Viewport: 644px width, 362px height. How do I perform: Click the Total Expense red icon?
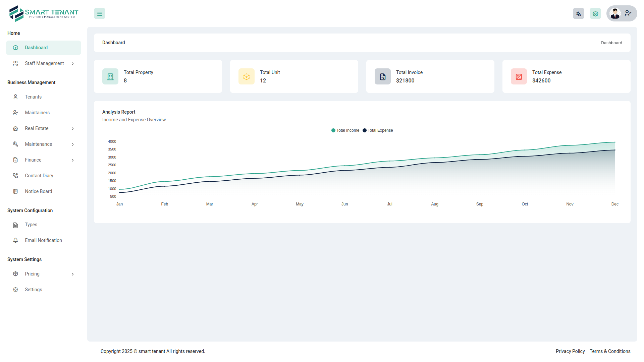519,77
